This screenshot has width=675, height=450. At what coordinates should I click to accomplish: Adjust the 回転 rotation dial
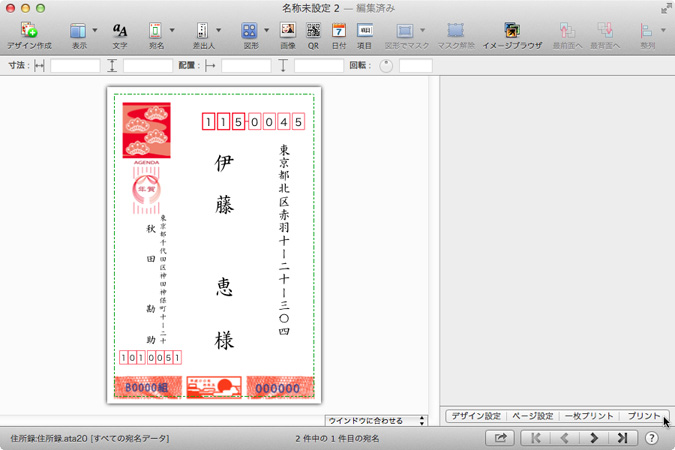(x=386, y=66)
